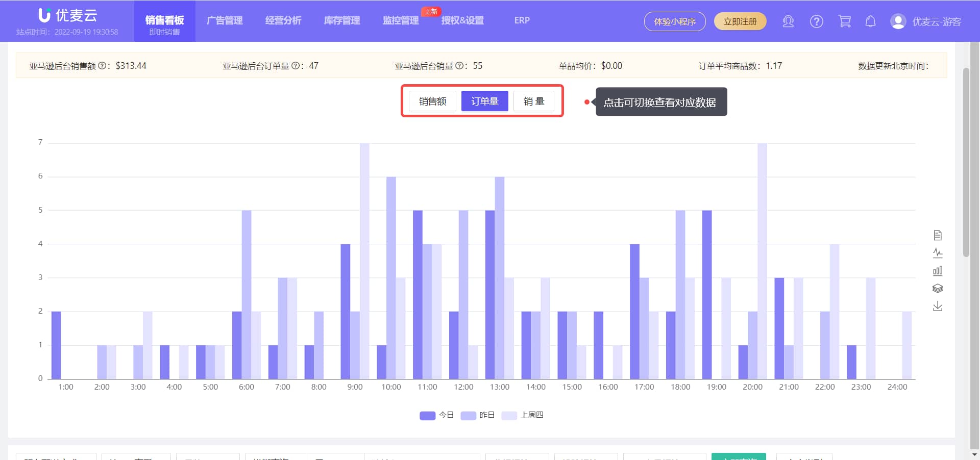Screen dimensions: 980x460
Task: Toggle the 今日 legend series
Action: (436, 415)
